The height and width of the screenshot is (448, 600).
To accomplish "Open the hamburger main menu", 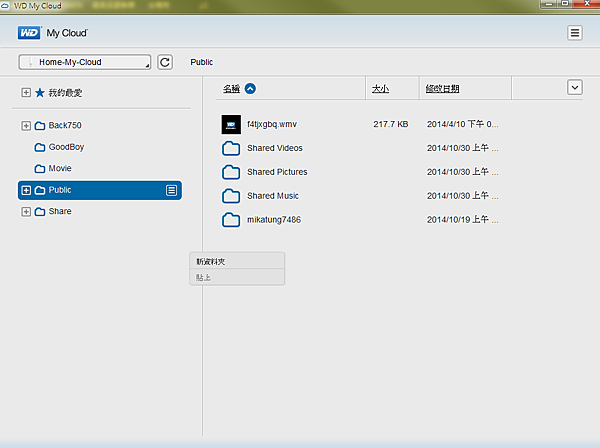I will pyautogui.click(x=574, y=33).
